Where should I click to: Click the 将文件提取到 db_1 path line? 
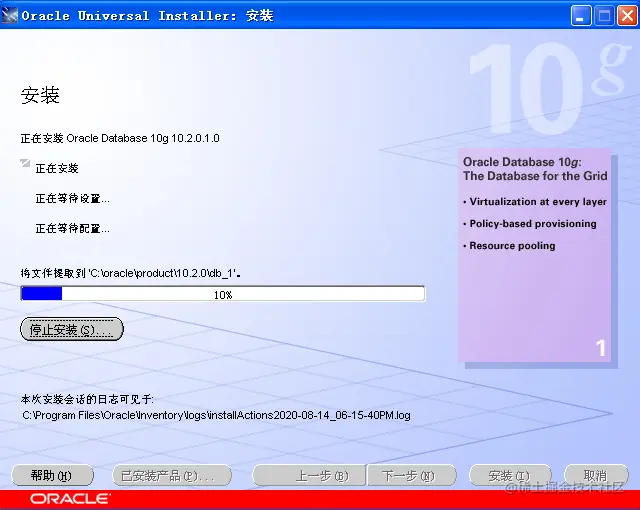[x=131, y=273]
